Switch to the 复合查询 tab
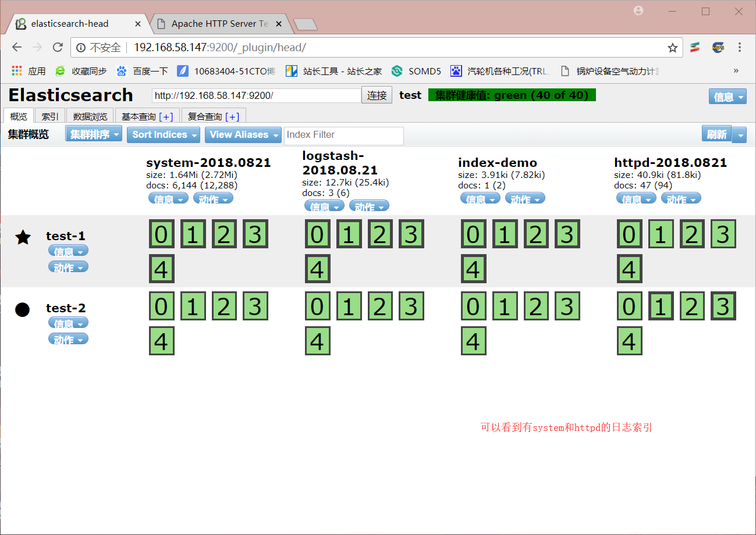The image size is (756, 535). click(x=214, y=116)
